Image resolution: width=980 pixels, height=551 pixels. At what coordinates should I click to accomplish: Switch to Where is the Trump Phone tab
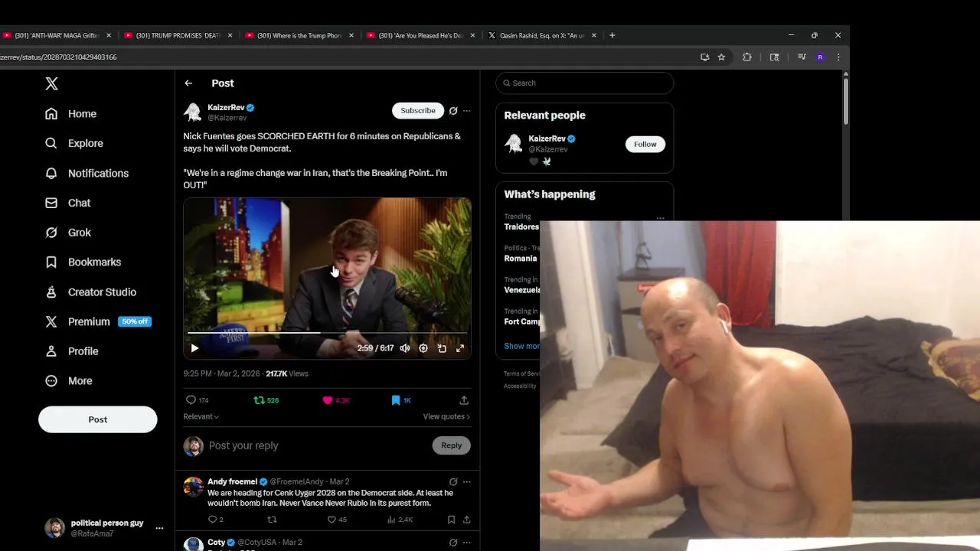(x=299, y=35)
